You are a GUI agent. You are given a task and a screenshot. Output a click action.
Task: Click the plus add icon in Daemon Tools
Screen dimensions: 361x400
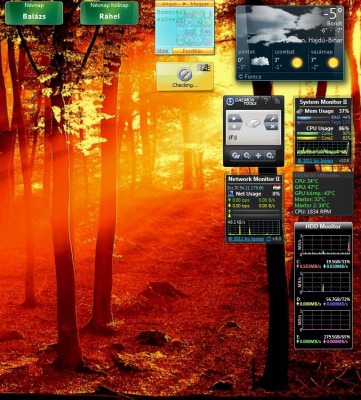click(258, 155)
